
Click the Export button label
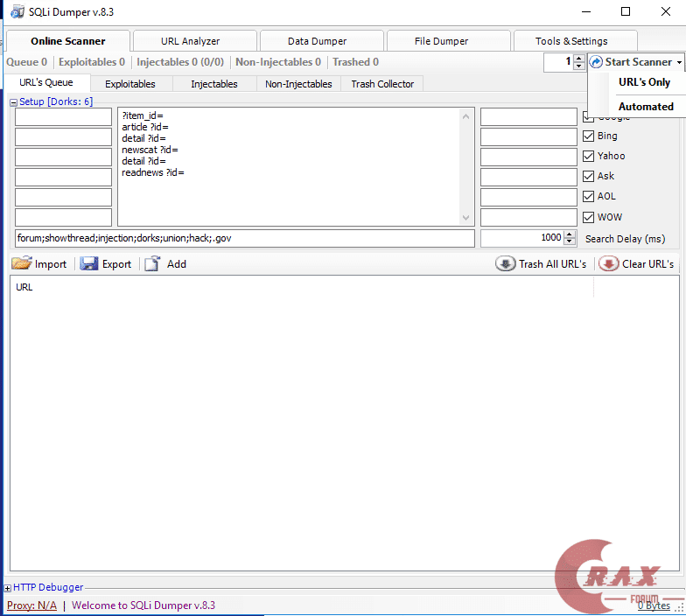pos(117,264)
